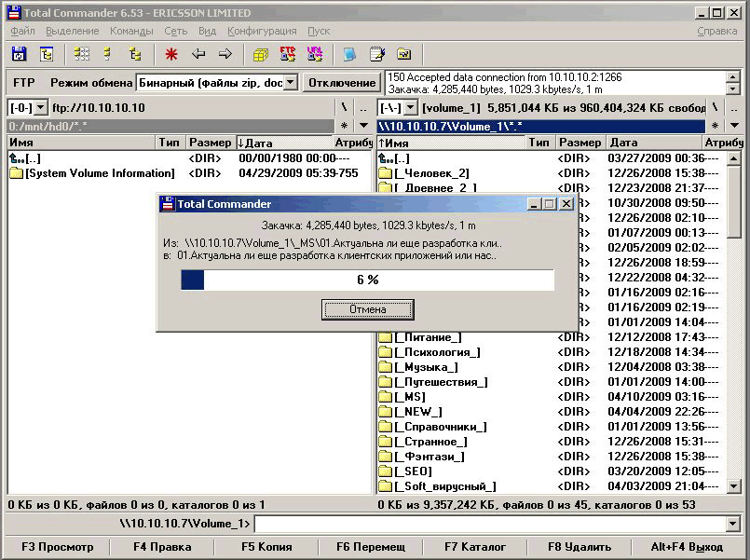Viewport: 750px width, 560px height.
Task: Open left panel favorites asterisk button
Action: 344,126
